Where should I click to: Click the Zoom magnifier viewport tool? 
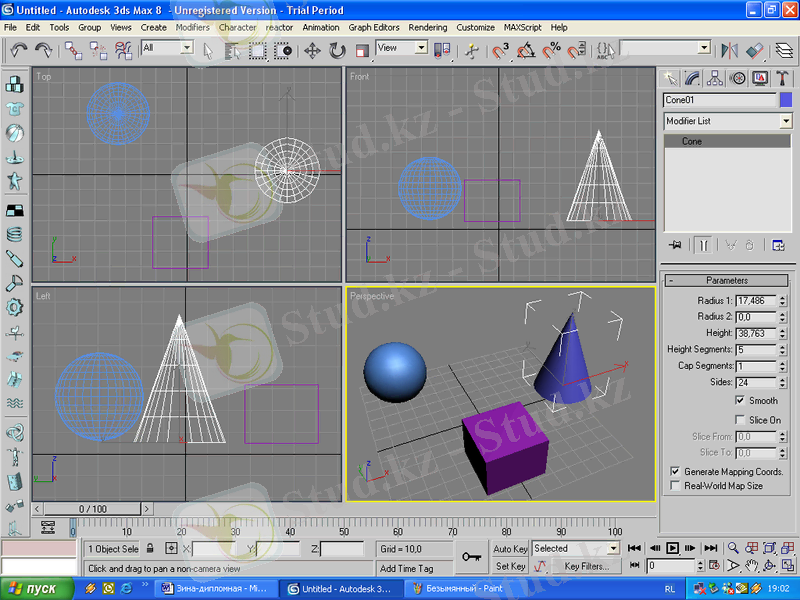point(733,548)
